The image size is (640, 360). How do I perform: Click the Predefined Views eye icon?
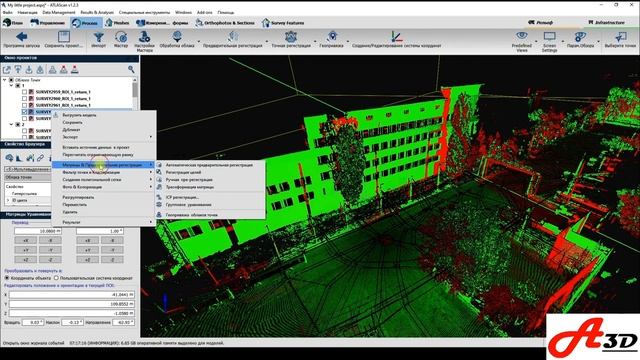(x=522, y=36)
